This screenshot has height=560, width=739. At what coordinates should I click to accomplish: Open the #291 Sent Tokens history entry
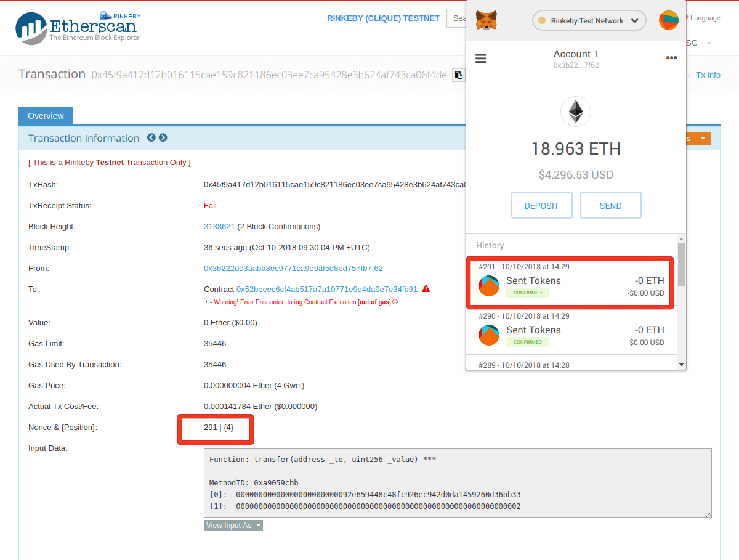click(570, 282)
